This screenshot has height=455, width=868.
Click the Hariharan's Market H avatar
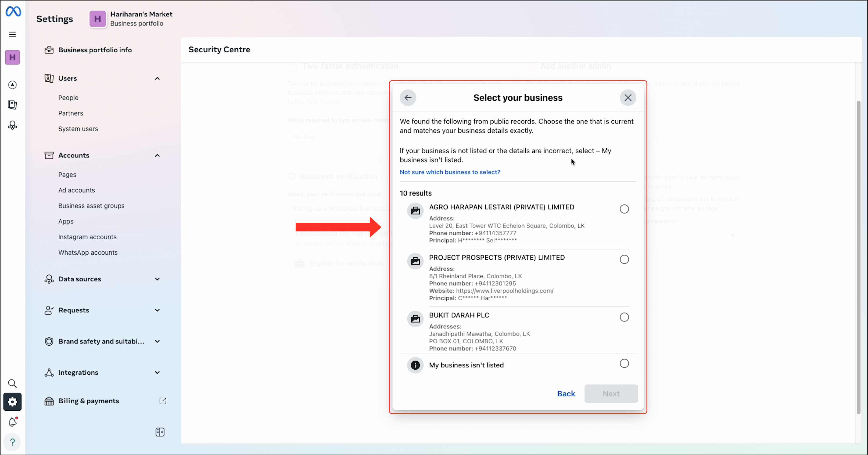point(98,19)
